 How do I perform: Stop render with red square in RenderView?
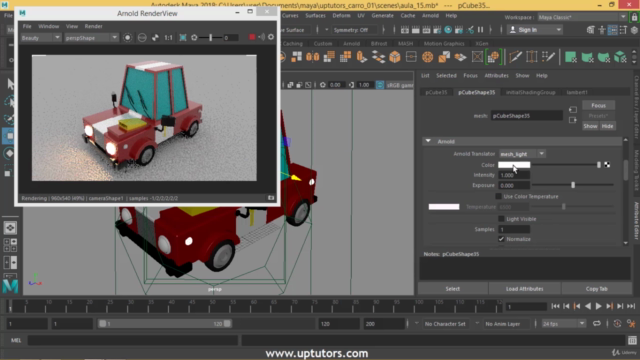[x=252, y=37]
